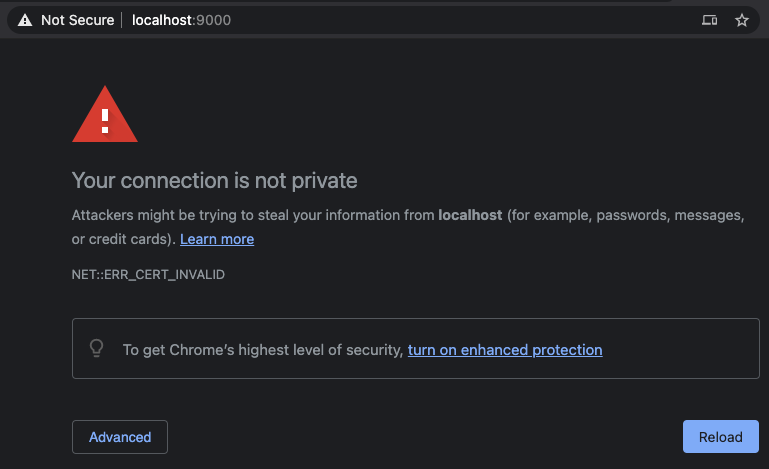Click the large red warning triangle
The height and width of the screenshot is (469, 769).
coord(105,114)
